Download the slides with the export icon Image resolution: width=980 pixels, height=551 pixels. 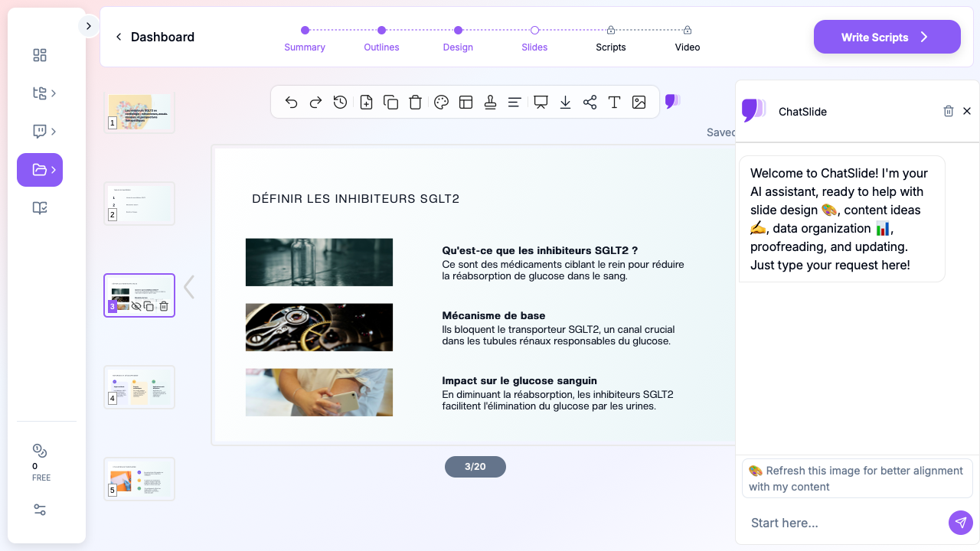point(565,103)
